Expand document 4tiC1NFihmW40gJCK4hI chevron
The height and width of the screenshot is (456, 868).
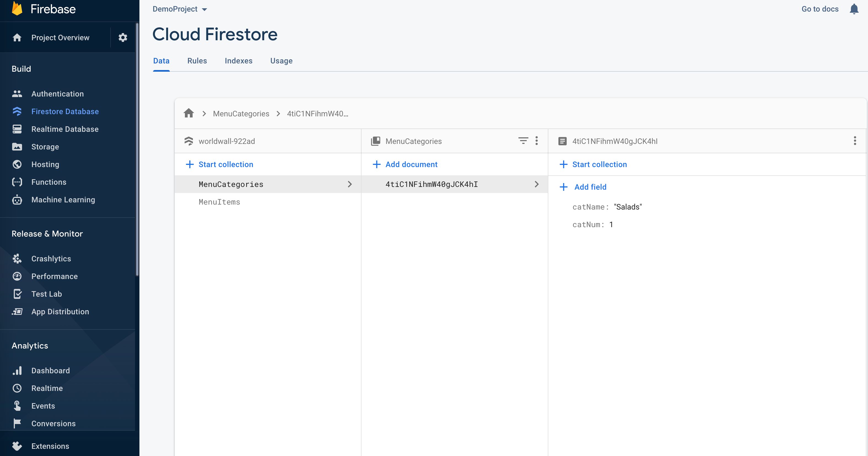(537, 184)
